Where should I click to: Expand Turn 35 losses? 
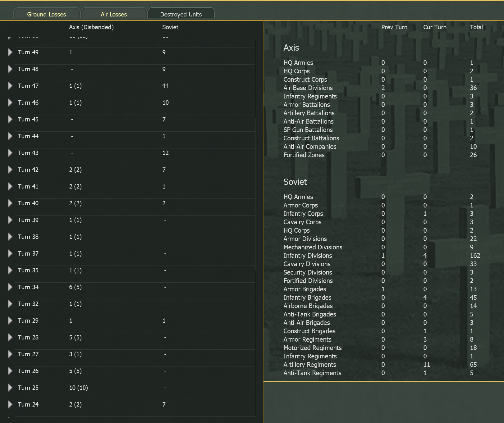coord(10,270)
